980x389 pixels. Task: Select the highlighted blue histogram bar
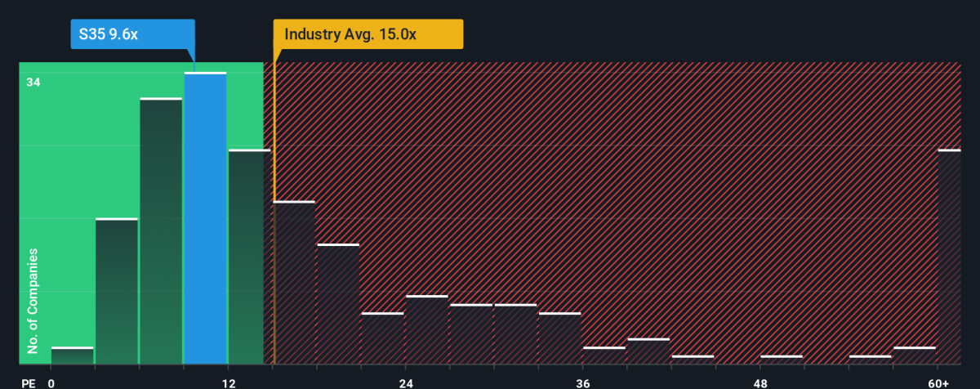pyautogui.click(x=205, y=218)
